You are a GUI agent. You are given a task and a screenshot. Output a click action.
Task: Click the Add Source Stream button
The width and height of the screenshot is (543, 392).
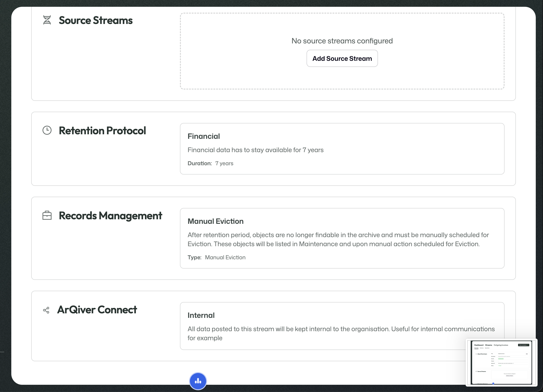[x=342, y=58]
